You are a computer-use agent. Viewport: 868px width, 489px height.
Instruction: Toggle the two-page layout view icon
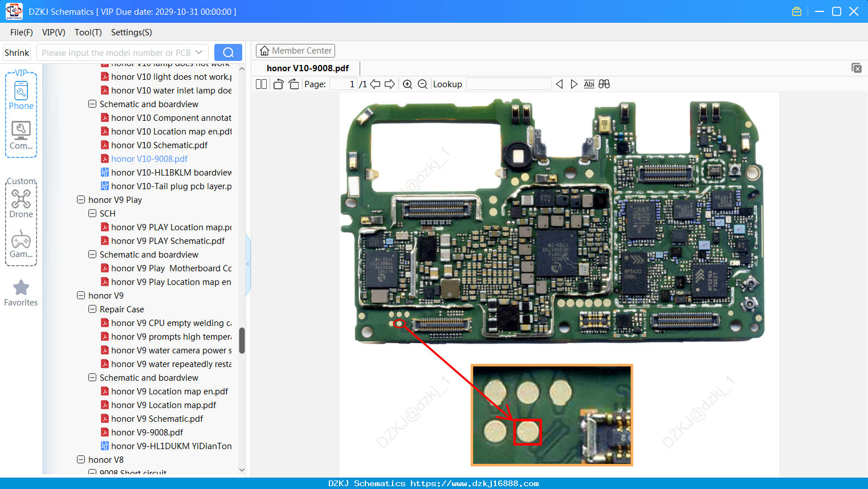tap(261, 84)
